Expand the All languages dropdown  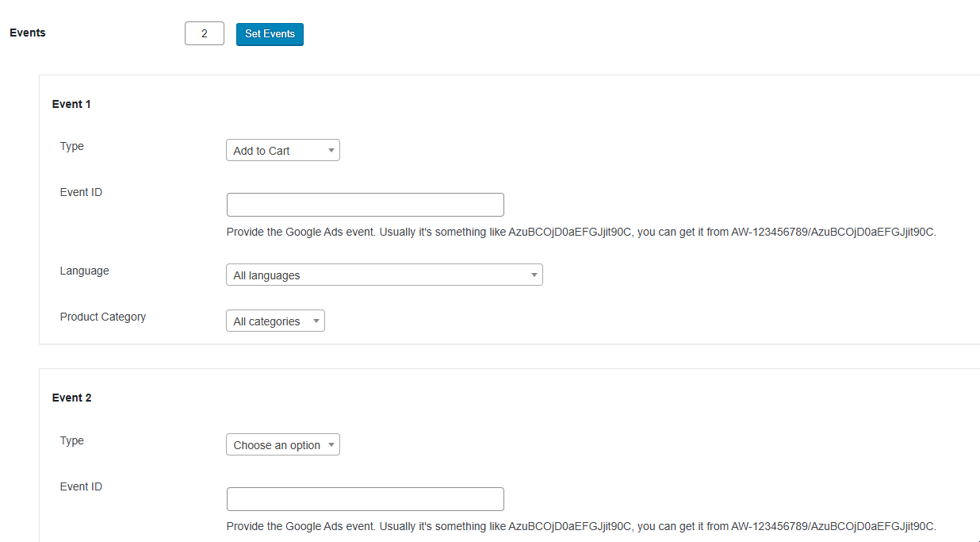tap(384, 275)
